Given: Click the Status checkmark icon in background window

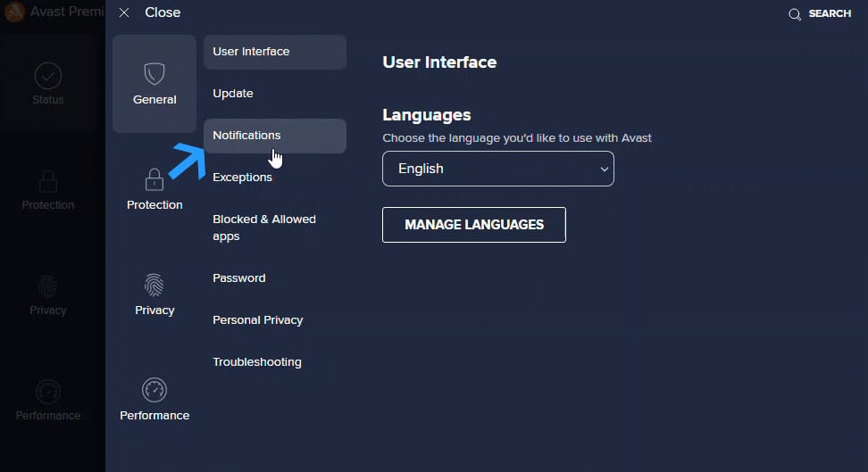Looking at the screenshot, I should [x=48, y=76].
